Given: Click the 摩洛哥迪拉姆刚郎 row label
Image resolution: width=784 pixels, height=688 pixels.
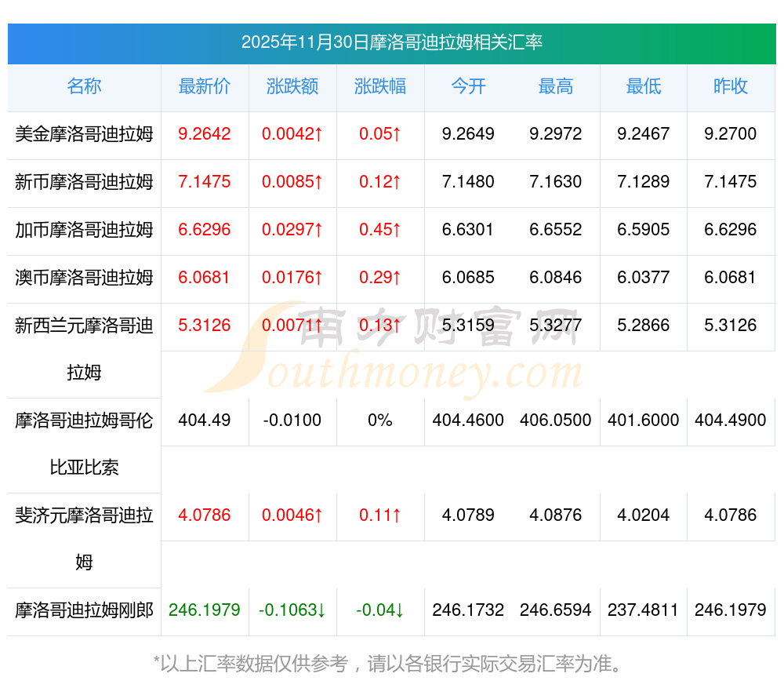Looking at the screenshot, I should click(84, 610).
